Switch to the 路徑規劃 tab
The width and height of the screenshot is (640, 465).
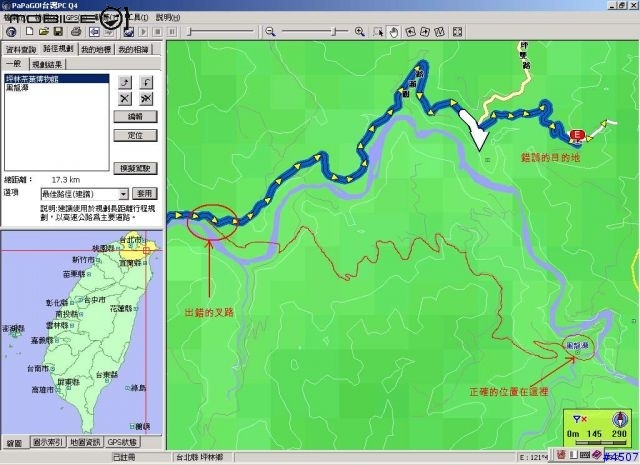pos(58,49)
